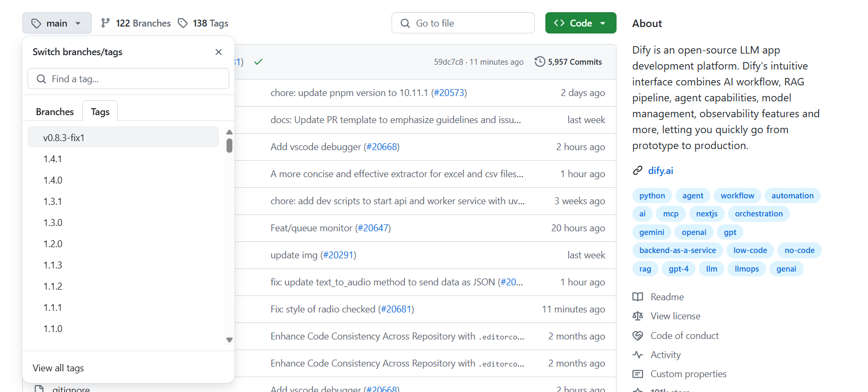Switch to the Branches tab
The image size is (868, 392).
[x=55, y=112]
